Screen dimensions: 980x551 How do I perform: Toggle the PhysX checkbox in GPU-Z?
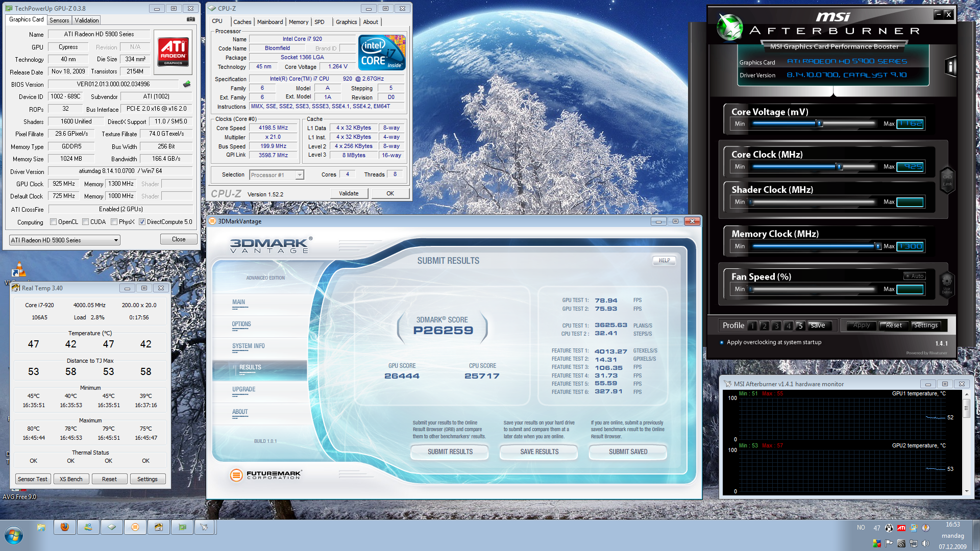114,222
